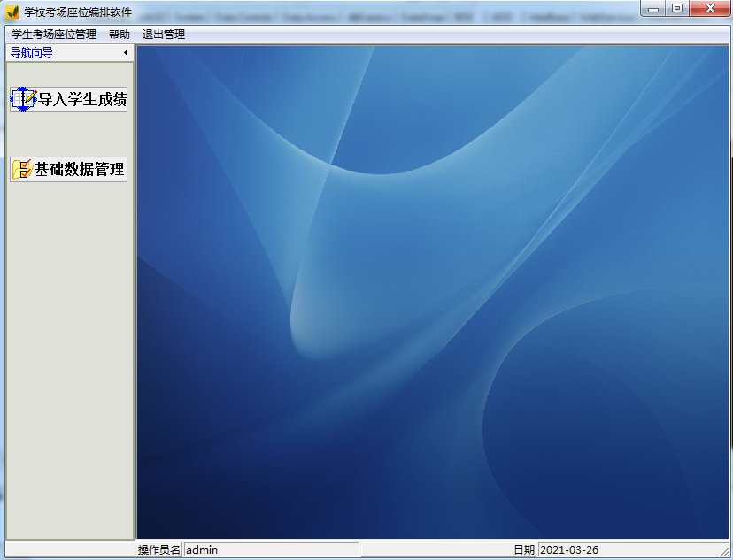Image resolution: width=733 pixels, height=560 pixels.
Task: Click the admin operator name field
Action: pos(272,549)
